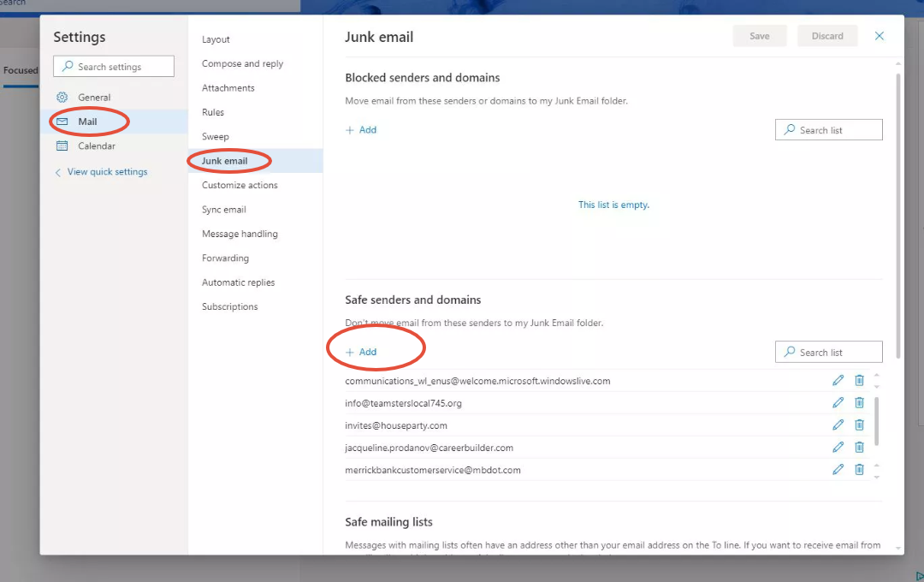Open Calendar settings category
924x582 pixels.
(96, 146)
